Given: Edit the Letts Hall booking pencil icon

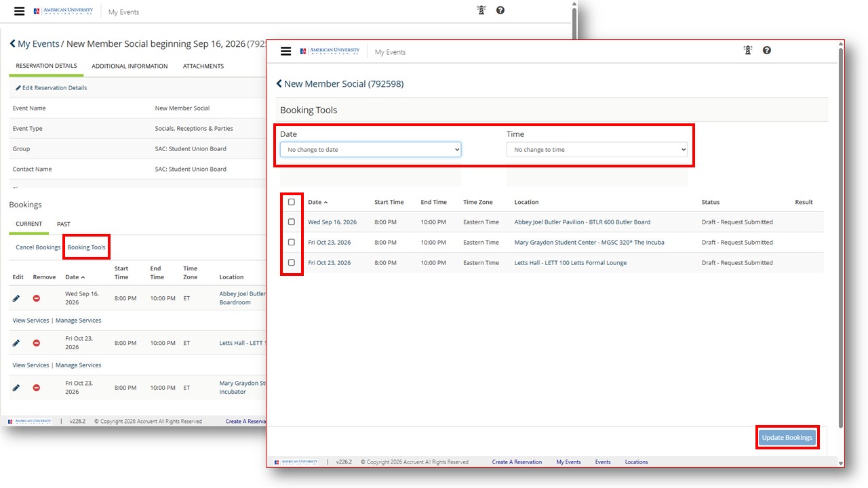Looking at the screenshot, I should click(x=16, y=343).
